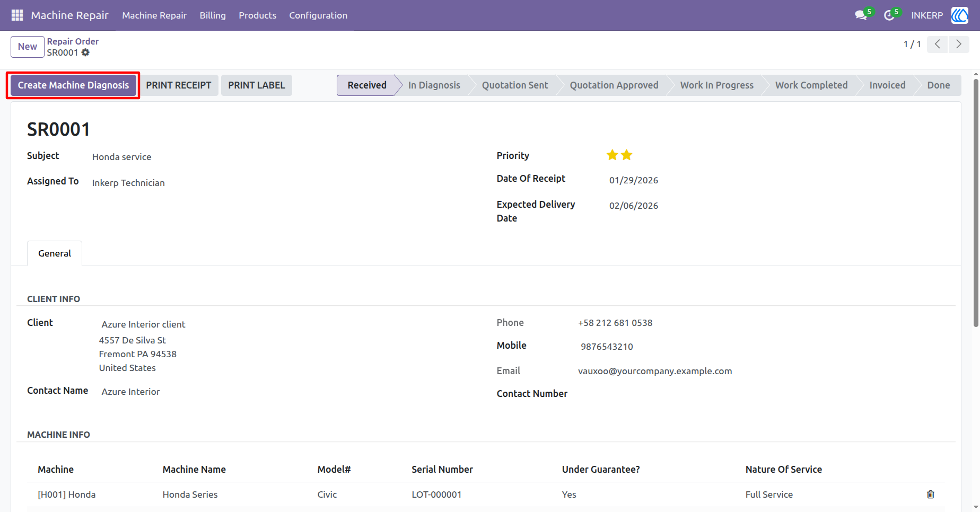
Task: Click Create Machine Diagnosis button
Action: click(x=73, y=85)
